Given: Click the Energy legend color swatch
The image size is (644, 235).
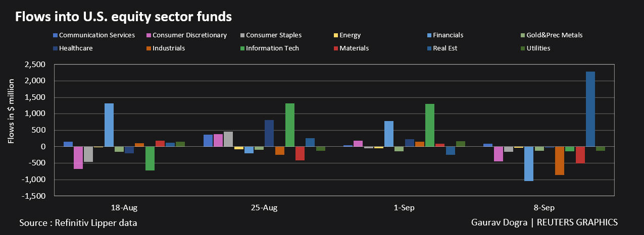Looking at the screenshot, I should click(336, 35).
